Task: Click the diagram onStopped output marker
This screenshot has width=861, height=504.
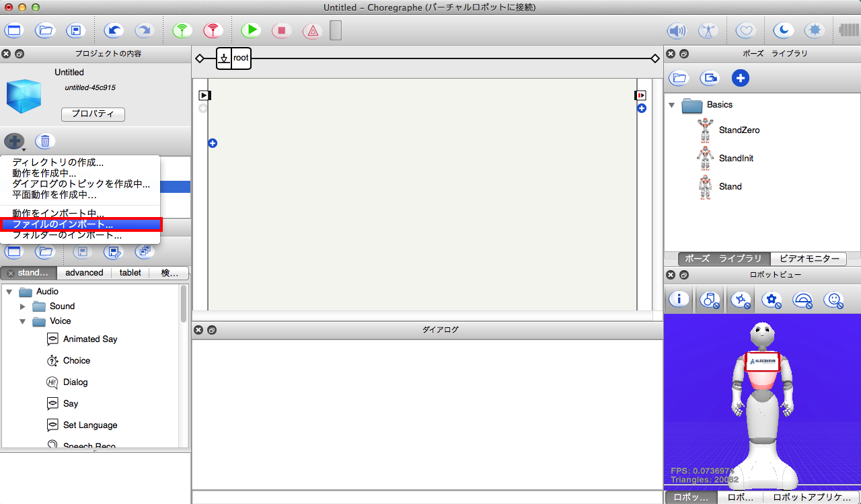Action: [640, 95]
